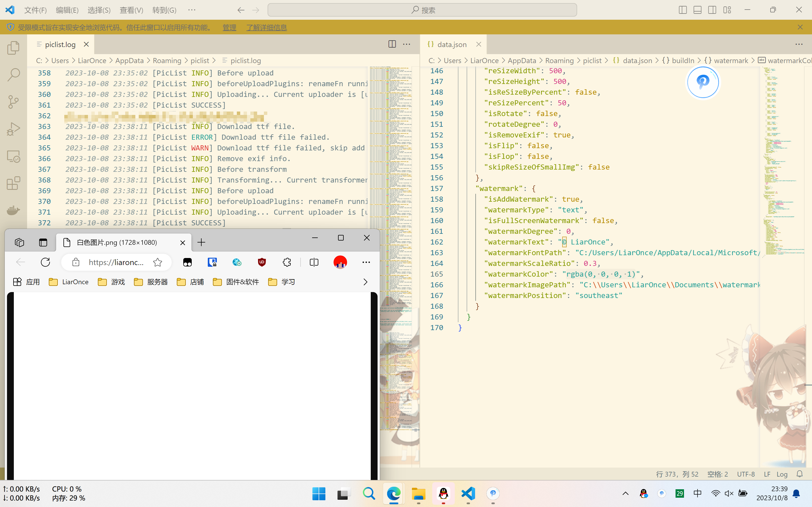Open the Source Control view

[x=14, y=102]
